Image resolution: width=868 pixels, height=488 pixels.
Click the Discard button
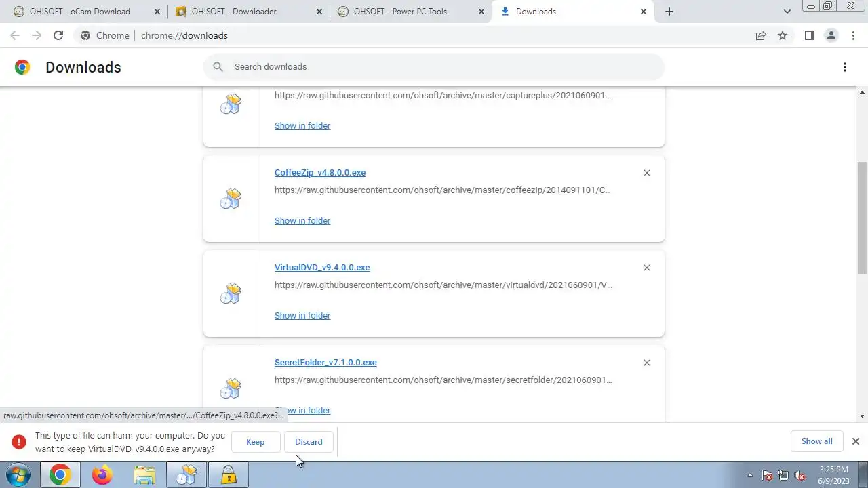click(309, 442)
